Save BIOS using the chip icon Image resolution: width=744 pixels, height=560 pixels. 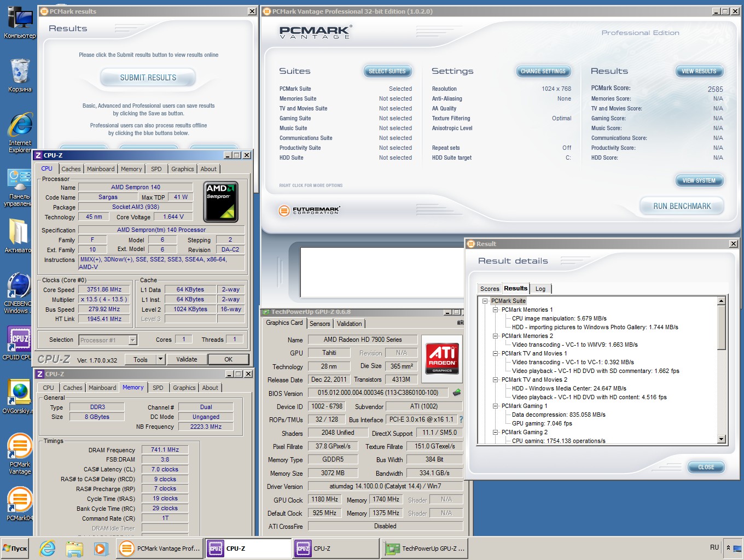pyautogui.click(x=457, y=392)
